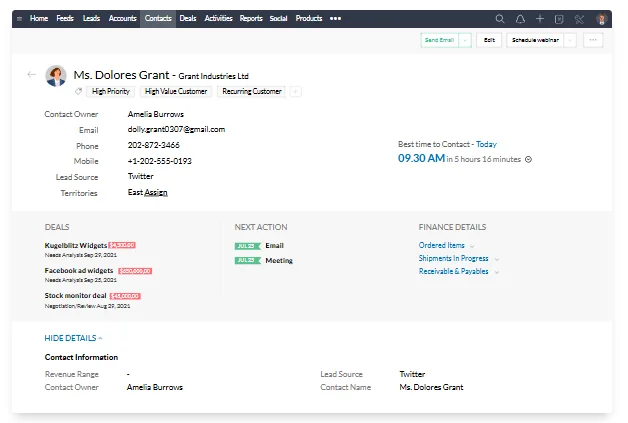Expand the Ordered Items section
The image size is (628, 423).
[472, 246]
